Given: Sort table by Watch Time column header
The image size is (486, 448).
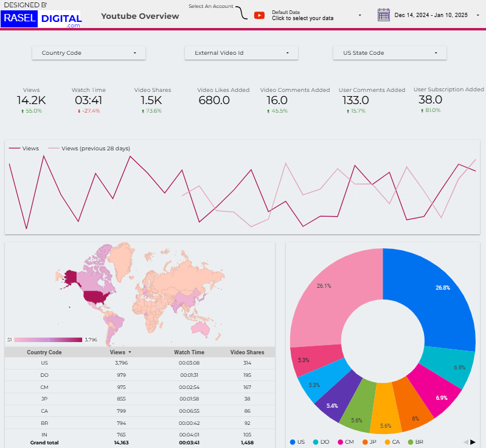Looking at the screenshot, I should (x=189, y=352).
